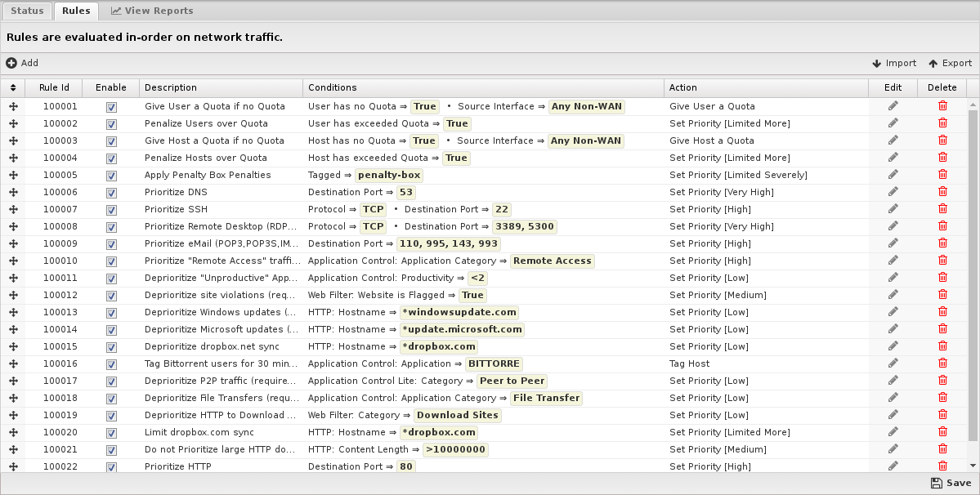The width and height of the screenshot is (980, 495).
Task: Edit the Prioritize DNS rule with its pencil icon
Action: tap(893, 192)
